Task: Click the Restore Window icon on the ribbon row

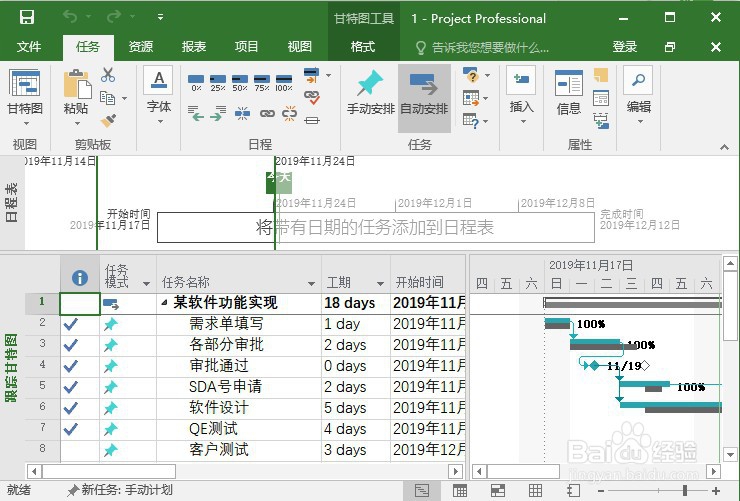Action: click(670, 47)
